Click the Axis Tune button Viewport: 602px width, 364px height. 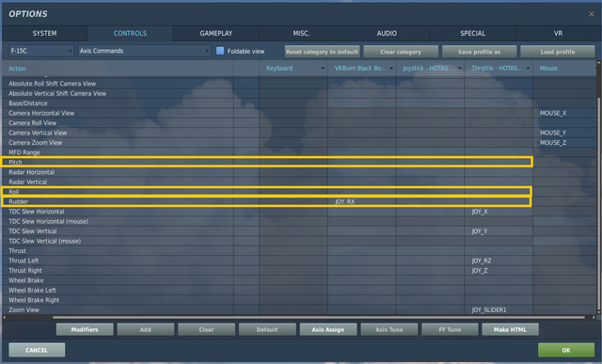point(388,329)
